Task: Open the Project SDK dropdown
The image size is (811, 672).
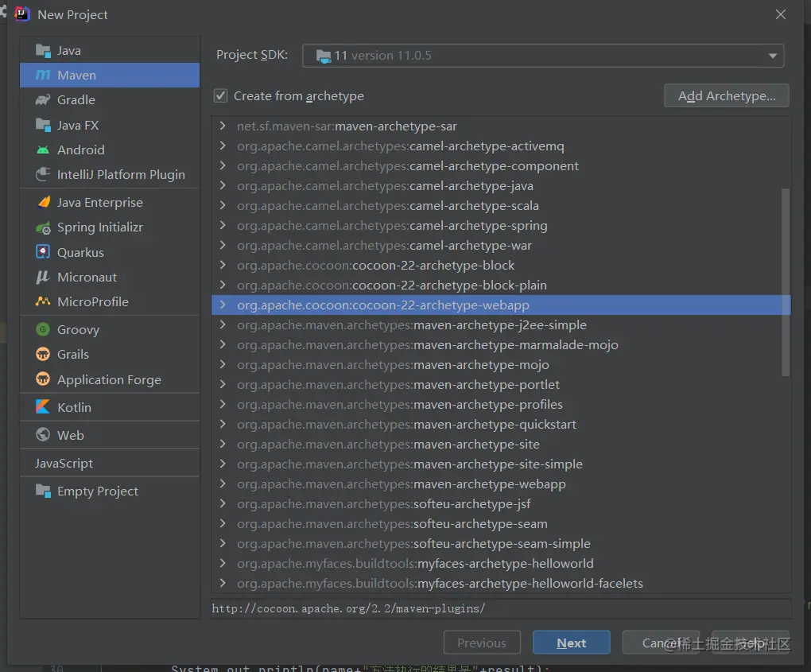Action: click(543, 56)
